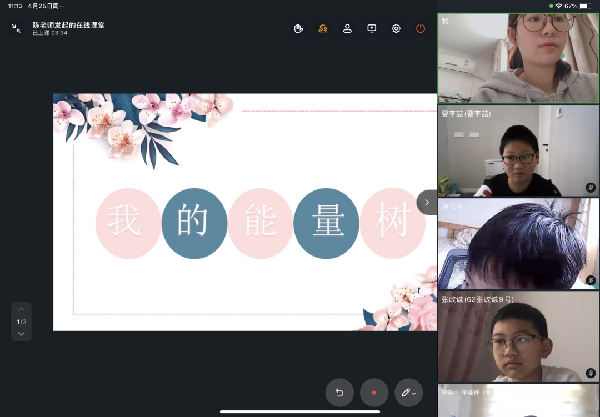Open the pen tool dropdown
Screen dimensions: 600x417
(409, 392)
